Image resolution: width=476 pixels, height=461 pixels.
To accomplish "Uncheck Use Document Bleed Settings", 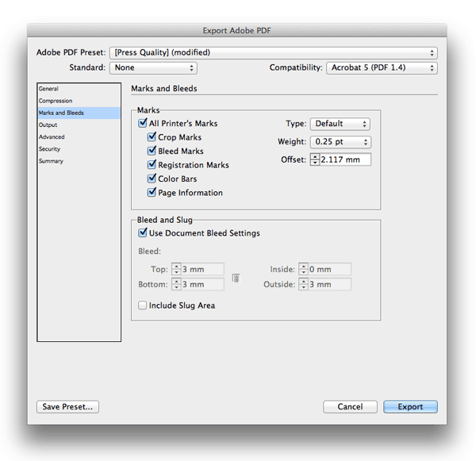I will point(143,233).
